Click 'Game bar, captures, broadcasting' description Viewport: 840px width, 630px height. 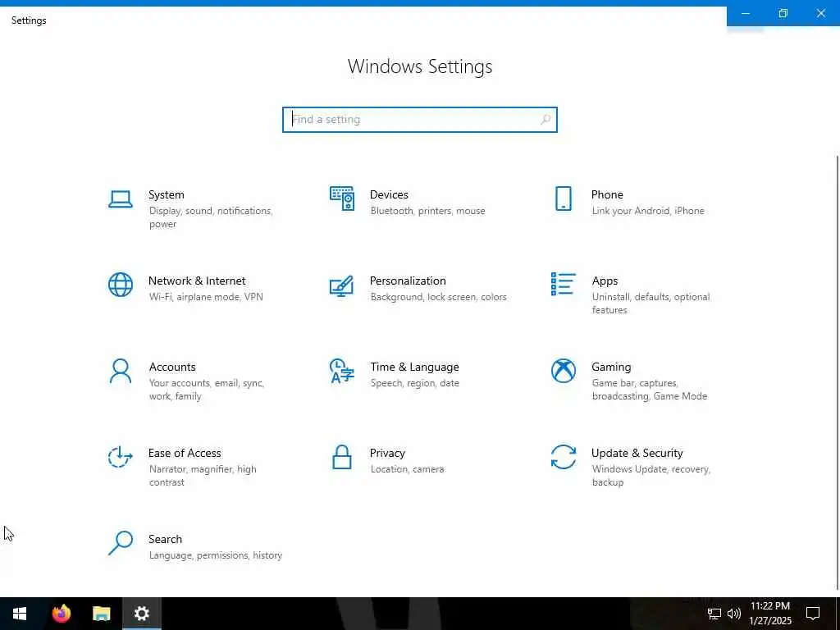(650, 390)
